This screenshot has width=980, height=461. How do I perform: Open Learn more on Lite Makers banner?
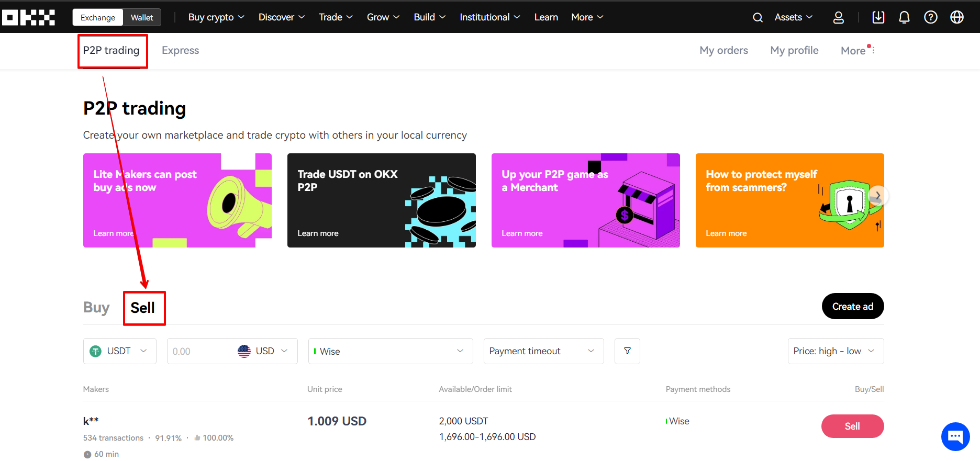(x=114, y=233)
